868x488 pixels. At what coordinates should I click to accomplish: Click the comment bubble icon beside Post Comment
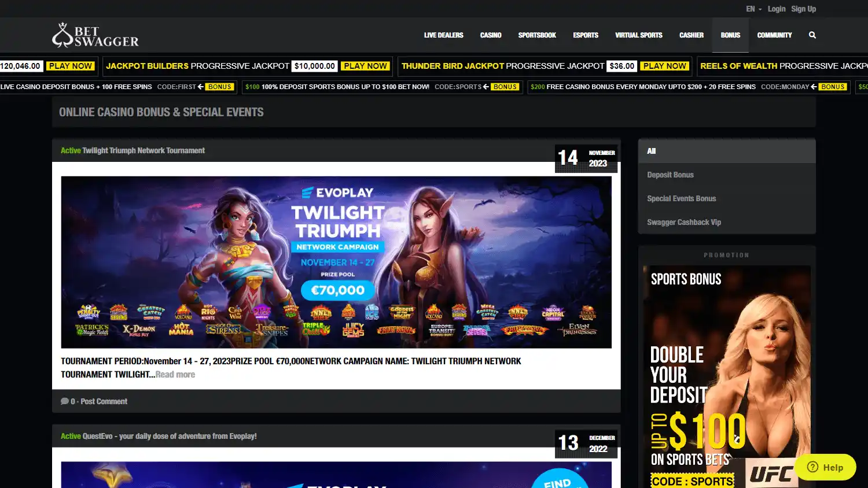pyautogui.click(x=64, y=401)
